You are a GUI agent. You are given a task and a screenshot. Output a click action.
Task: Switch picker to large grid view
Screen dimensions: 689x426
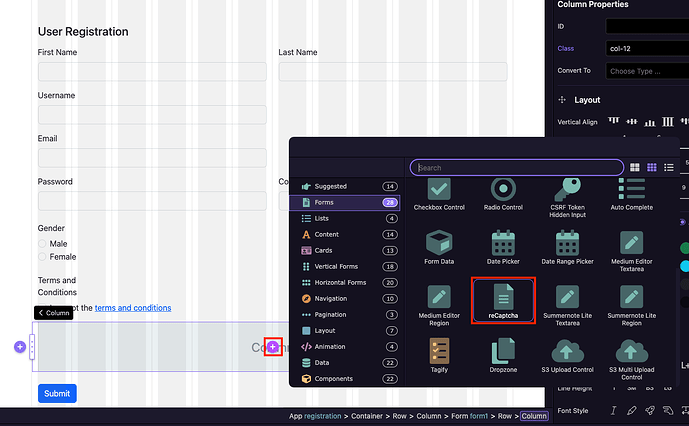(635, 167)
